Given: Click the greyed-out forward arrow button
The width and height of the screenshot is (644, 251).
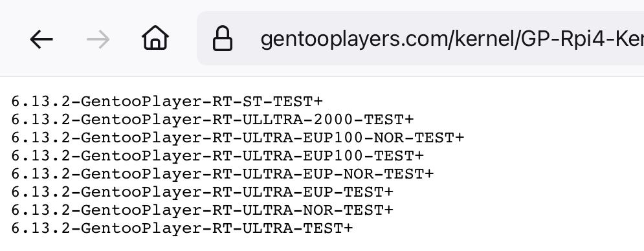Looking at the screenshot, I should coord(98,39).
